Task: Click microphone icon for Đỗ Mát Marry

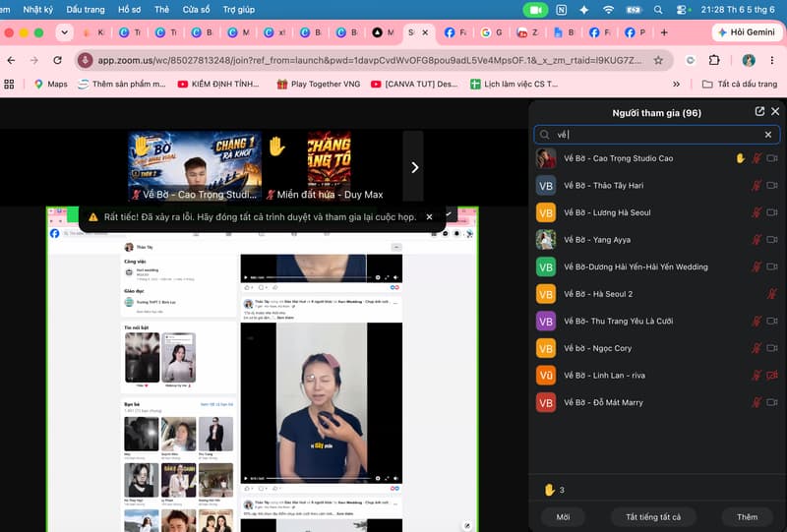Action: [x=757, y=402]
